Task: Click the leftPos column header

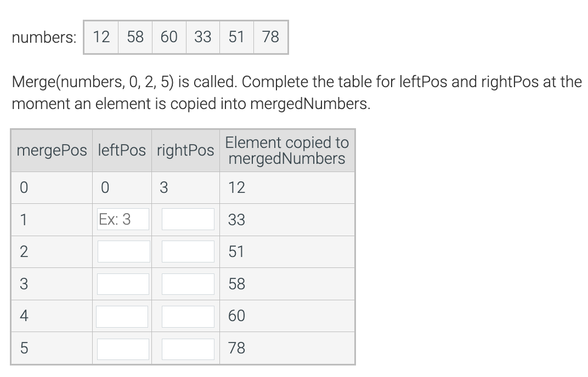Action: 122,151
